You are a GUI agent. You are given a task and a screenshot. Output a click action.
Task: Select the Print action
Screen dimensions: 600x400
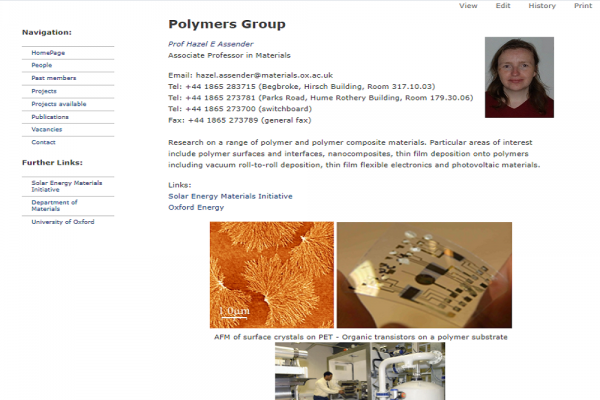click(583, 6)
